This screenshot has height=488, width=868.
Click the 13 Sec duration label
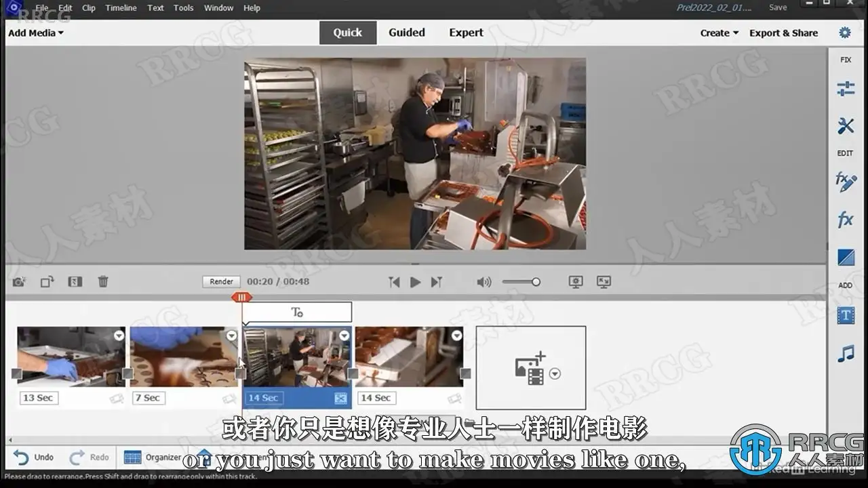click(39, 398)
